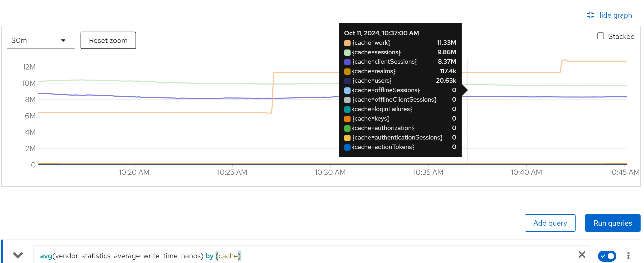Click the Hide graph link text

614,15
